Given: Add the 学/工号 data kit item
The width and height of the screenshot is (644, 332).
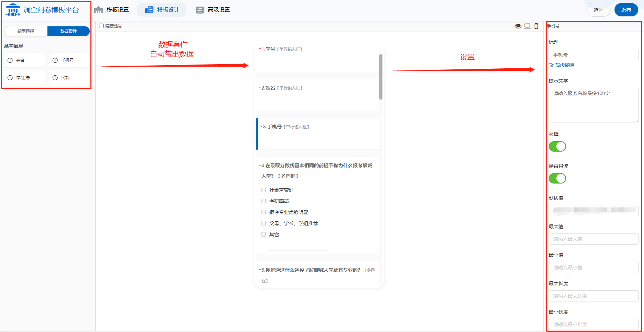Looking at the screenshot, I should (25, 78).
